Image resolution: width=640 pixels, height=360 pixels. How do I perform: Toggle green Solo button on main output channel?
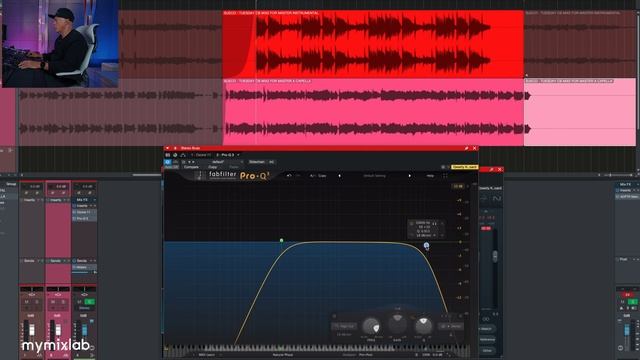633,302
